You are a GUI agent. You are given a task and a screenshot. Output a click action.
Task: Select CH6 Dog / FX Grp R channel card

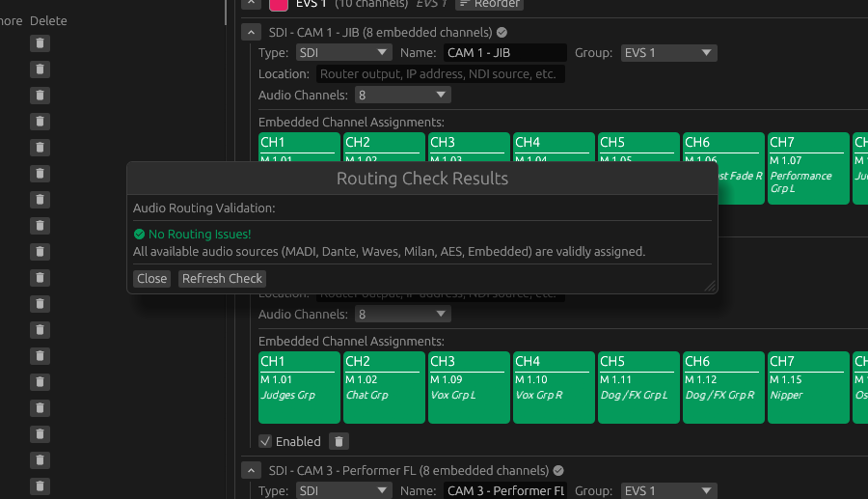point(723,388)
